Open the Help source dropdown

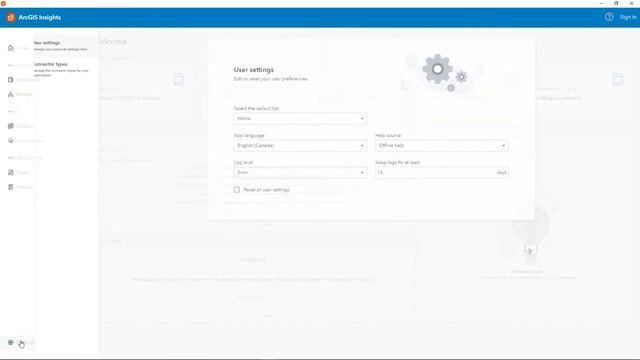[x=442, y=145]
